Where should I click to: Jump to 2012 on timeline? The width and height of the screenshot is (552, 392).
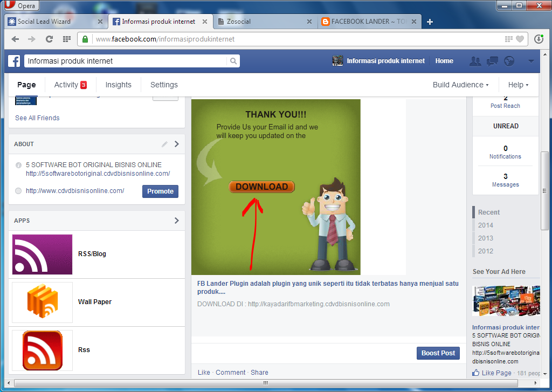point(486,251)
